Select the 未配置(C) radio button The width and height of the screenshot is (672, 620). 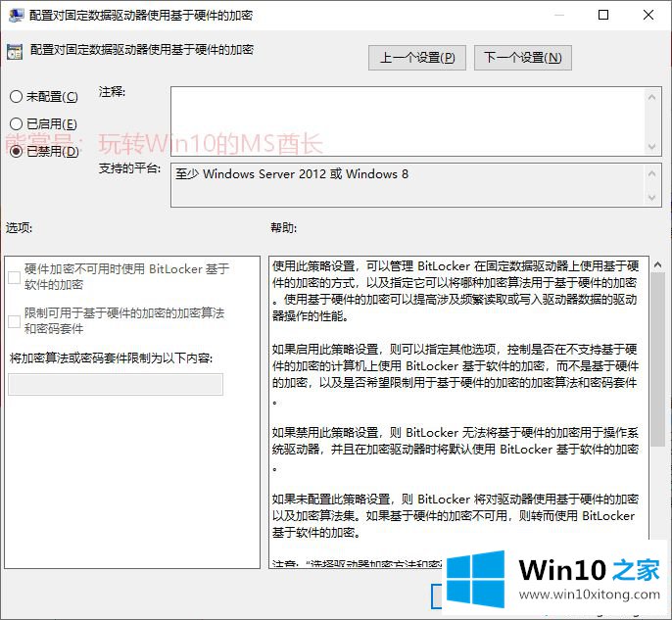pyautogui.click(x=17, y=96)
